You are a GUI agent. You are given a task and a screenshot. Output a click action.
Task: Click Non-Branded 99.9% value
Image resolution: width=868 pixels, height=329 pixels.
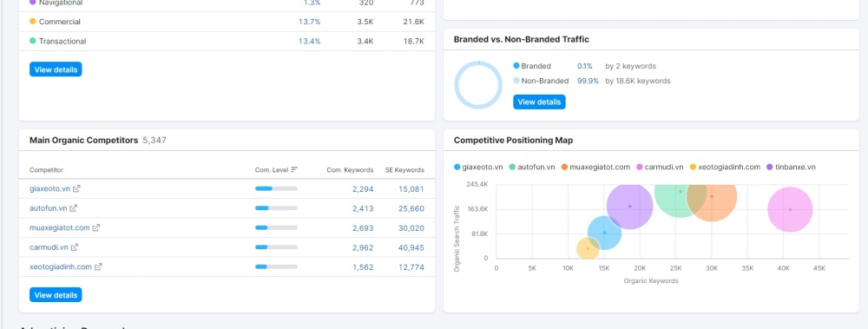click(588, 81)
